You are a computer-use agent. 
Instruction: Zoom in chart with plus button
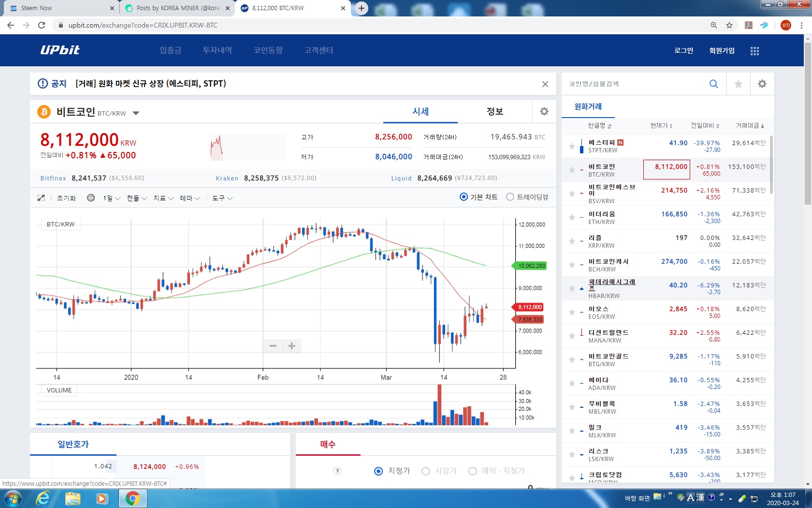pyautogui.click(x=291, y=346)
